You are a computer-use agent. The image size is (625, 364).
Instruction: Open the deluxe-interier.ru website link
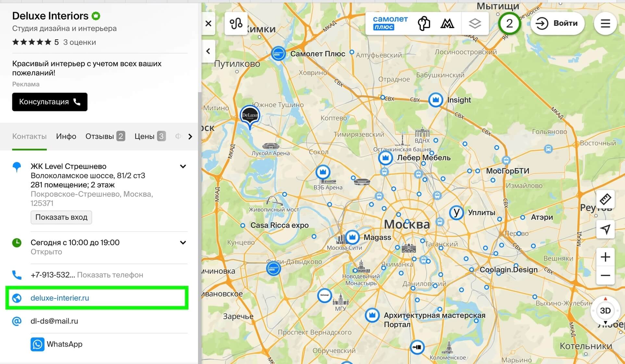60,298
